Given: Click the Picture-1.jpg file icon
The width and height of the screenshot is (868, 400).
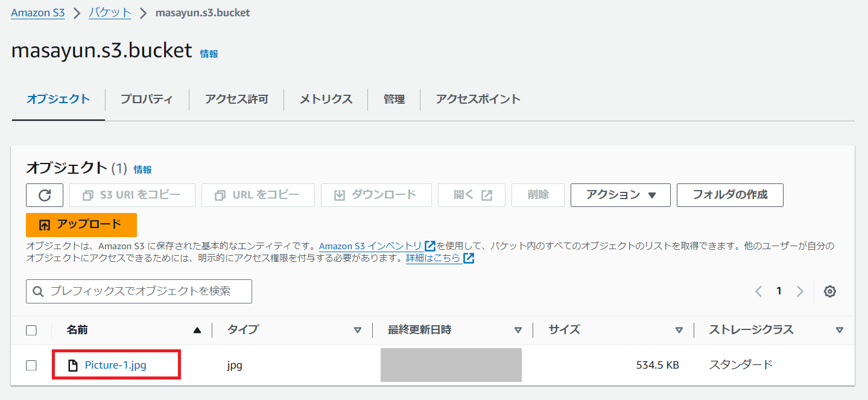Looking at the screenshot, I should click(x=73, y=365).
